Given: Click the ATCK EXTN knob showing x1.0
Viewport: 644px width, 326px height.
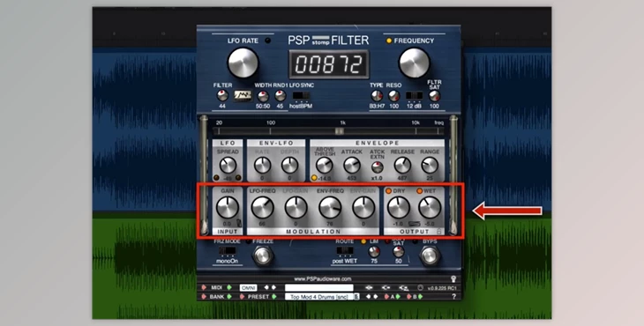Looking at the screenshot, I should coord(377,167).
